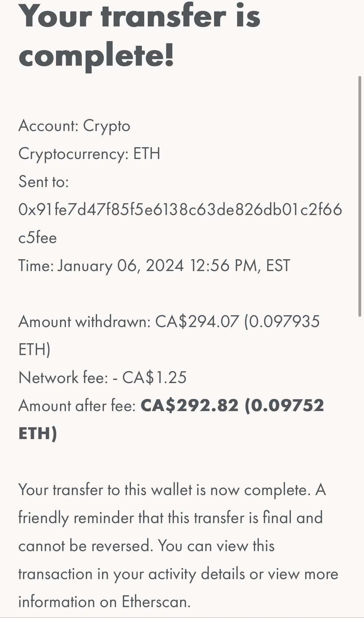Click the date January 06, 2024
This screenshot has height=618, width=364.
coord(121,266)
